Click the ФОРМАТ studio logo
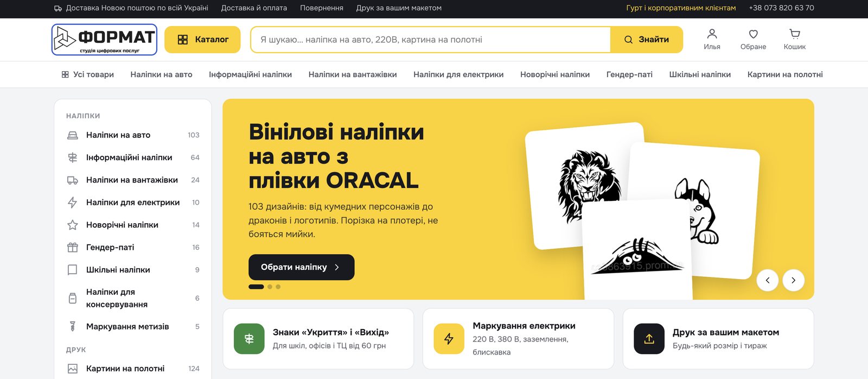This screenshot has height=379, width=868. click(104, 40)
